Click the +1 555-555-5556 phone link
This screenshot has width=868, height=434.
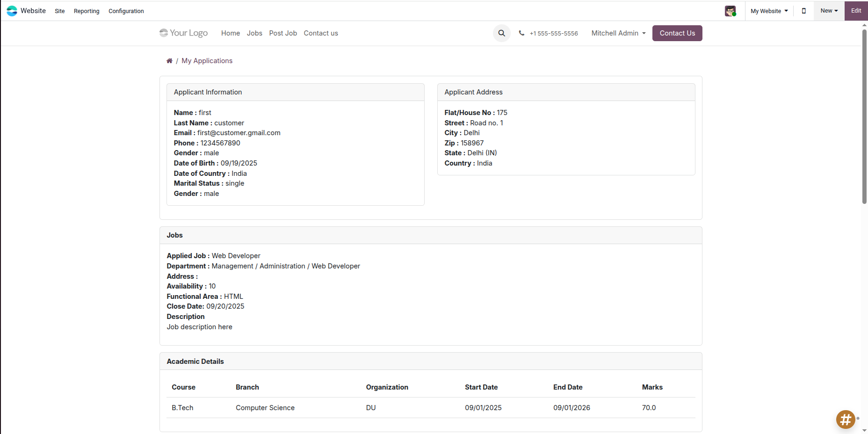[554, 34]
